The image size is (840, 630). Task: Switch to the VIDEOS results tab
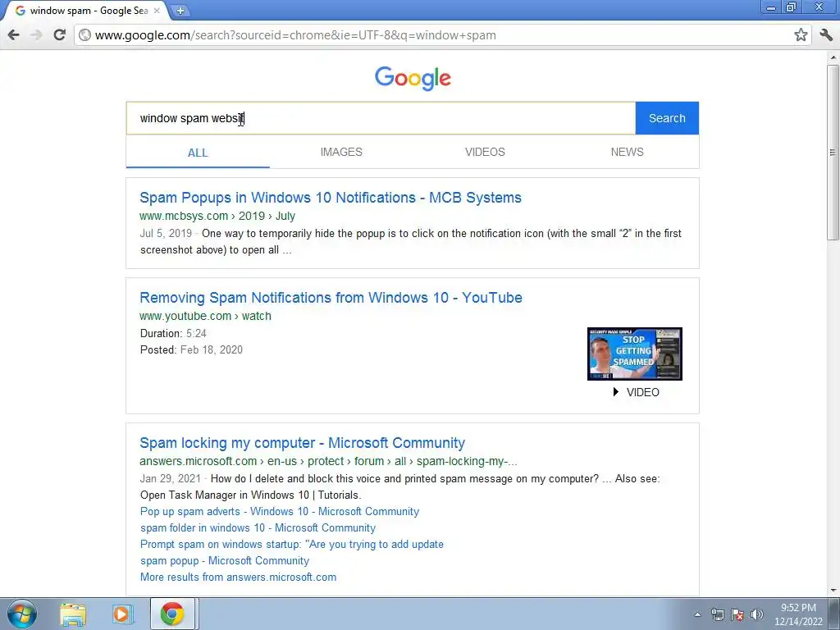pos(485,152)
